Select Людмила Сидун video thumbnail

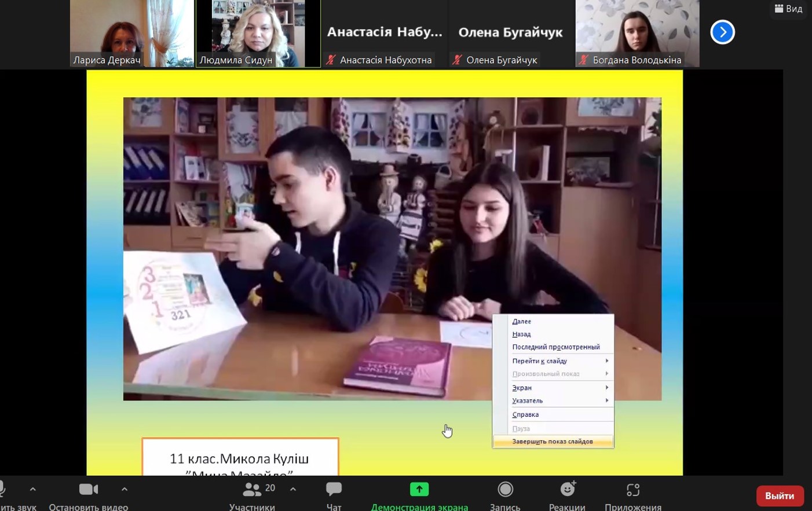click(x=258, y=32)
